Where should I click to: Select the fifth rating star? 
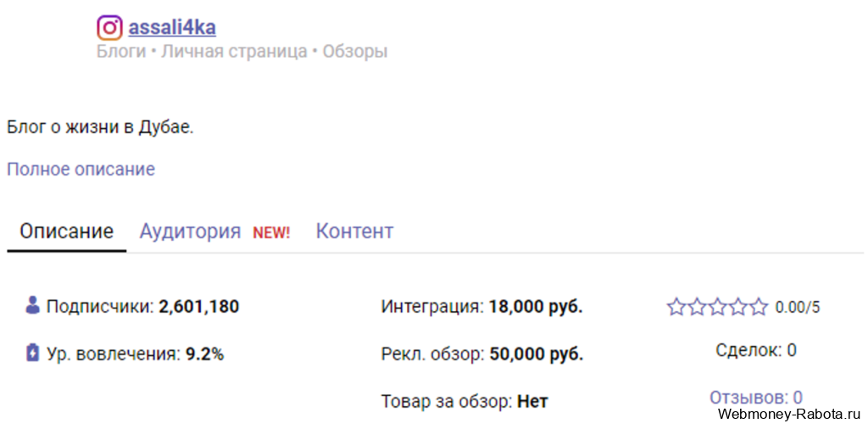coord(758,307)
